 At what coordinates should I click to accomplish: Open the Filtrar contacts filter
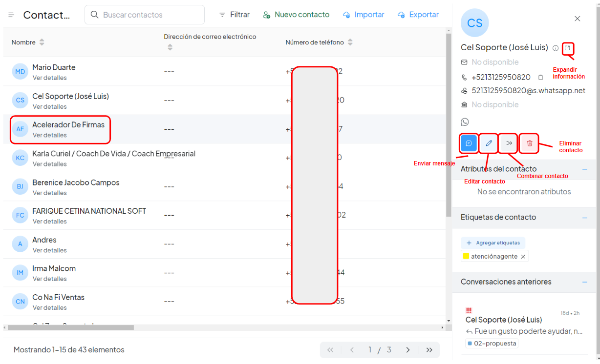coord(234,15)
